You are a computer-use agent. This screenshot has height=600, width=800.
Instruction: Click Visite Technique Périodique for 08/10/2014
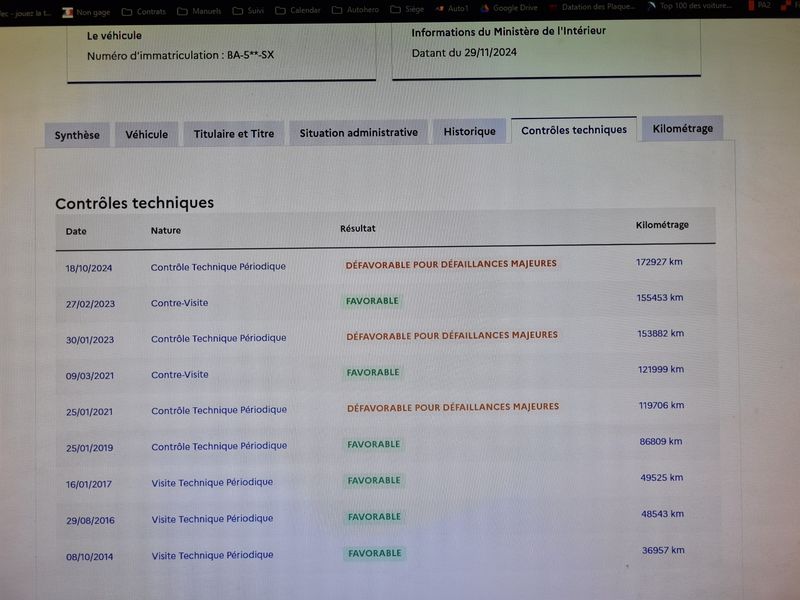212,555
